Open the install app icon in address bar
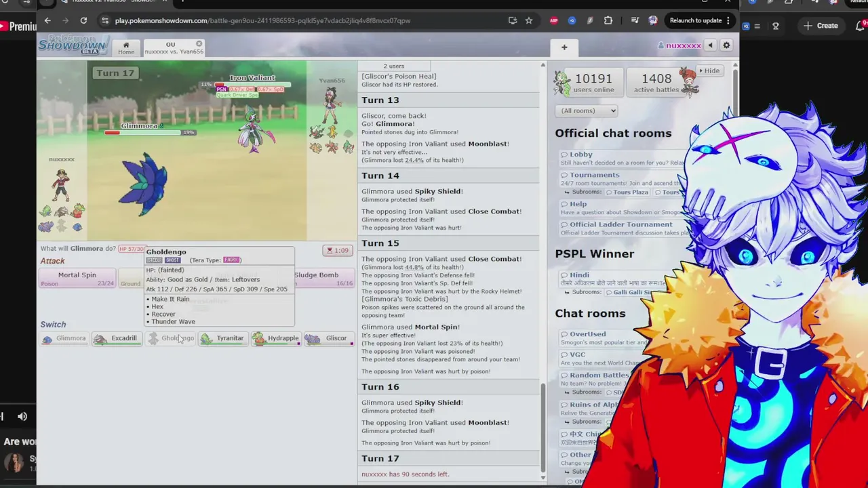 pyautogui.click(x=513, y=20)
